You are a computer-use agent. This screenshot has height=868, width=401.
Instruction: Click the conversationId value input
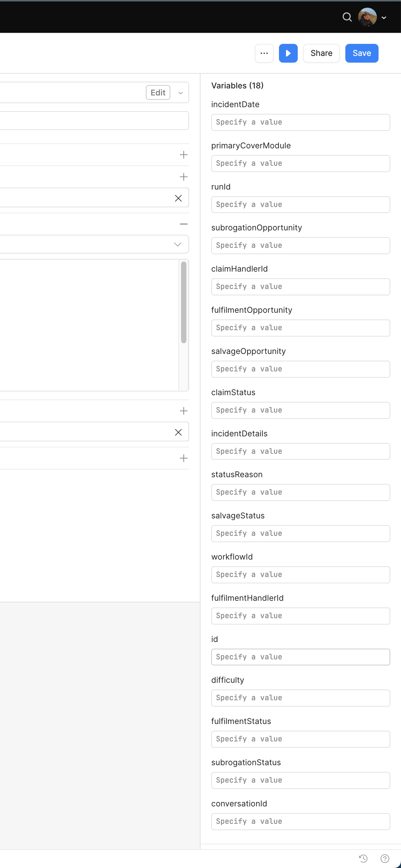pos(300,821)
